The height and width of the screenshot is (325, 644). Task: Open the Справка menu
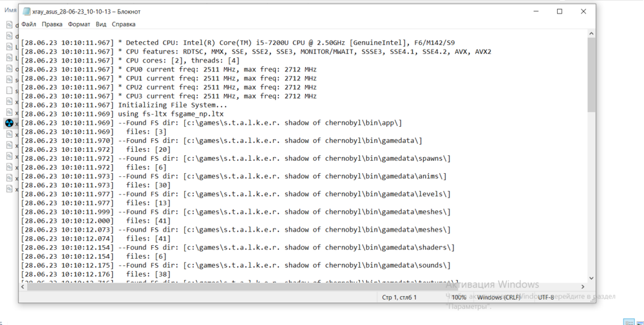pos(124,24)
